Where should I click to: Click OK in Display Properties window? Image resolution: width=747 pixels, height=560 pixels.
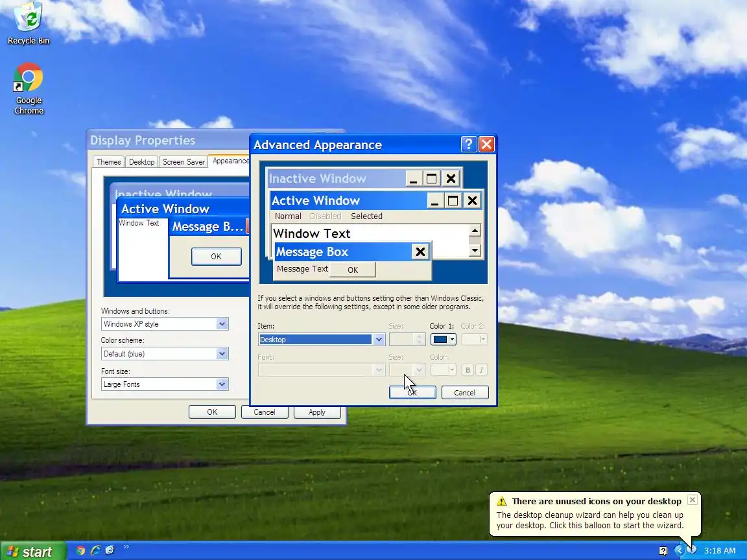click(x=212, y=412)
